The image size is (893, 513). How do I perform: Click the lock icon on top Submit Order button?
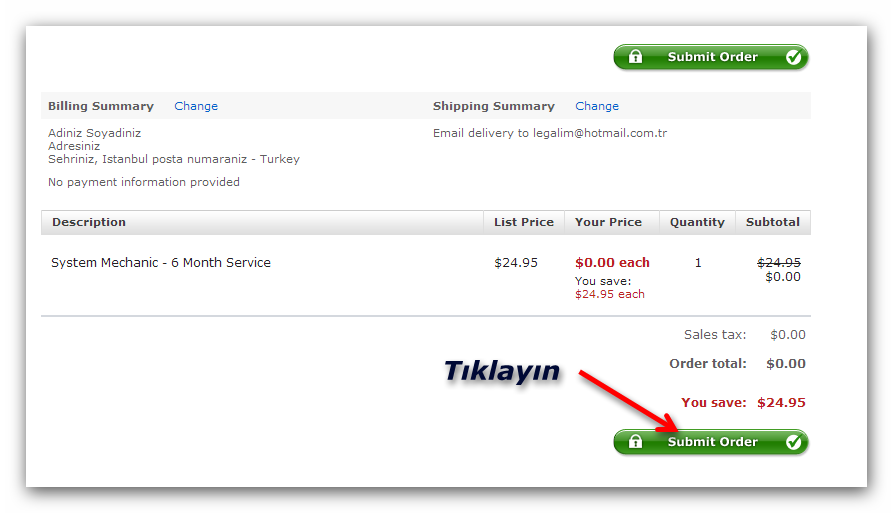(x=635, y=57)
